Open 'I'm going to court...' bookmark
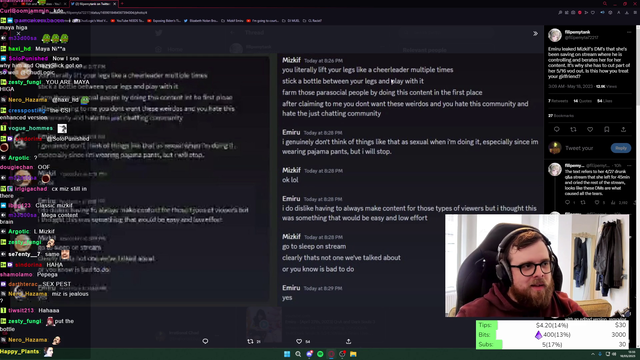 262,20
